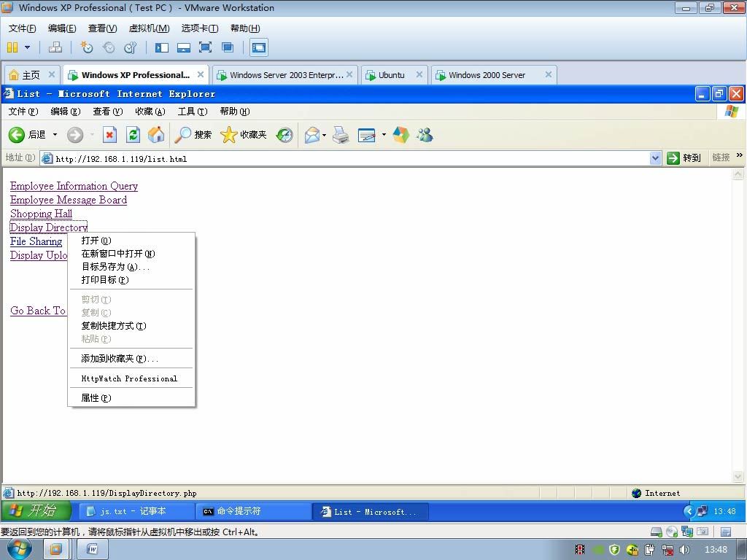Expand the address bar history dropdown

(656, 158)
